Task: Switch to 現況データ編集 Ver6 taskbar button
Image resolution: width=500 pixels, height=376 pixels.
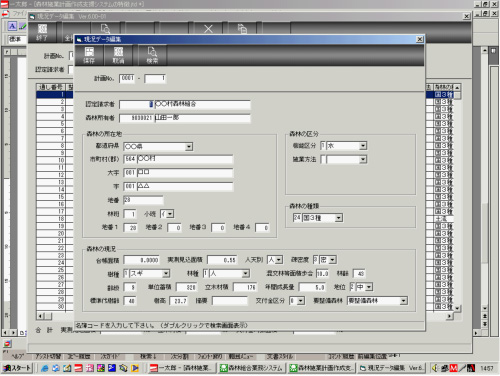Action: [392, 368]
